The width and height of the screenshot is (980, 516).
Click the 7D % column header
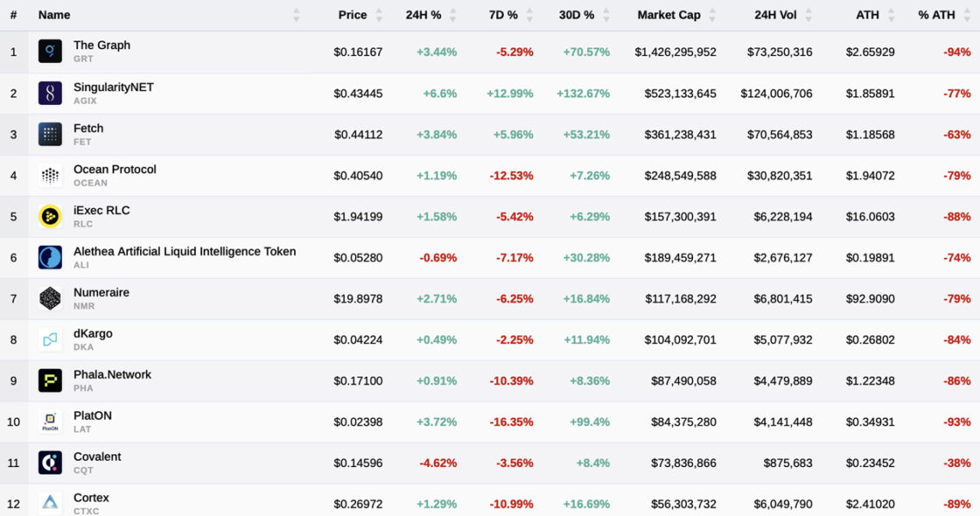503,15
